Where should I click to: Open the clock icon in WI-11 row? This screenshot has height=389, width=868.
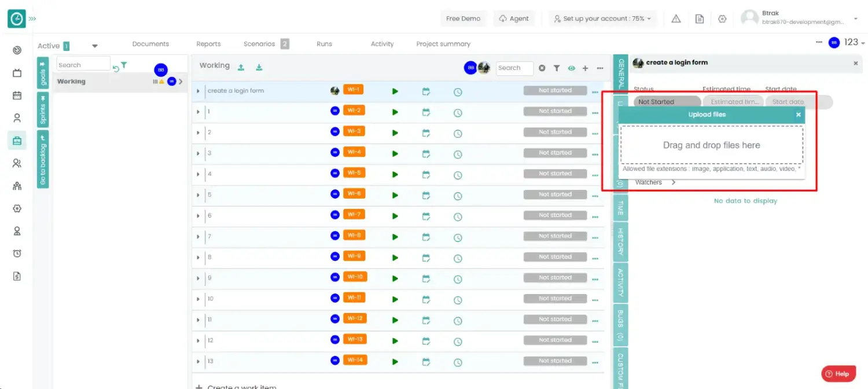(x=458, y=300)
